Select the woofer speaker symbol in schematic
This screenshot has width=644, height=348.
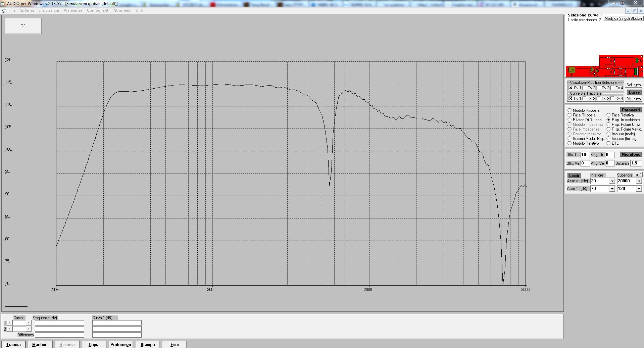pyautogui.click(x=636, y=71)
